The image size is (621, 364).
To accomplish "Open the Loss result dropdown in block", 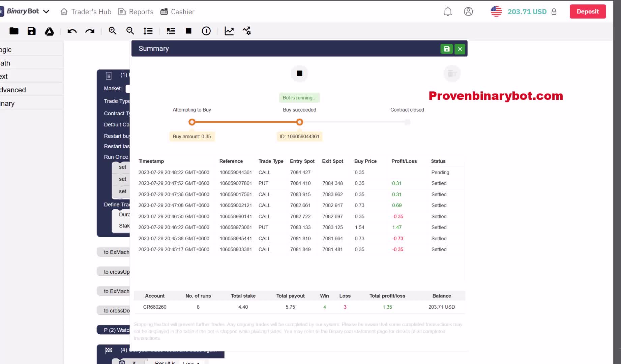I will click(x=191, y=362).
